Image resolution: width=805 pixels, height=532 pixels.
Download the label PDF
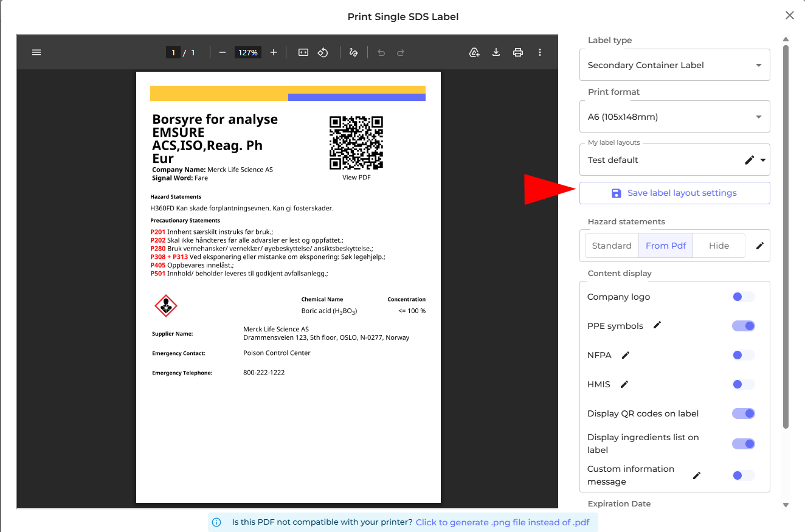(496, 53)
